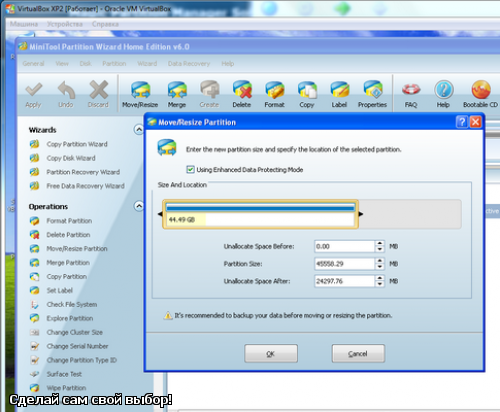Open the Partition menu
This screenshot has height=412, width=500.
pos(114,63)
